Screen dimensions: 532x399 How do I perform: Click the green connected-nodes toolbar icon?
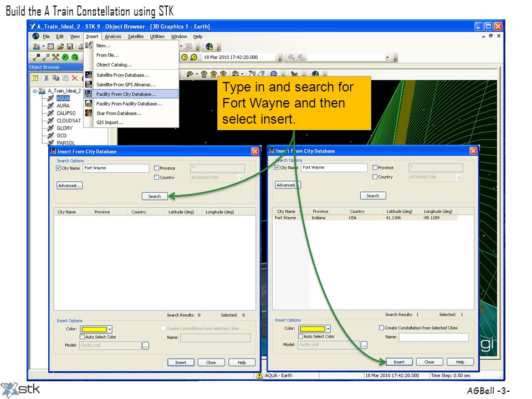pos(37,57)
